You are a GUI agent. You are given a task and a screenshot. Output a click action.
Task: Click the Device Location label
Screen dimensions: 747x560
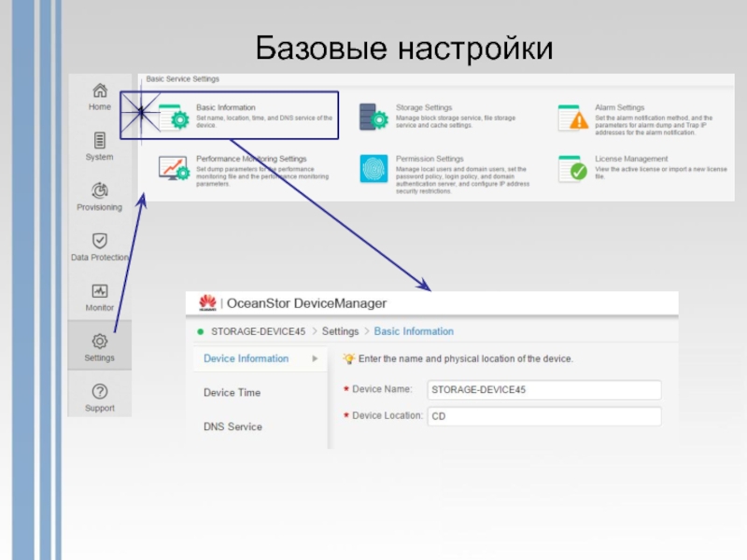click(388, 415)
